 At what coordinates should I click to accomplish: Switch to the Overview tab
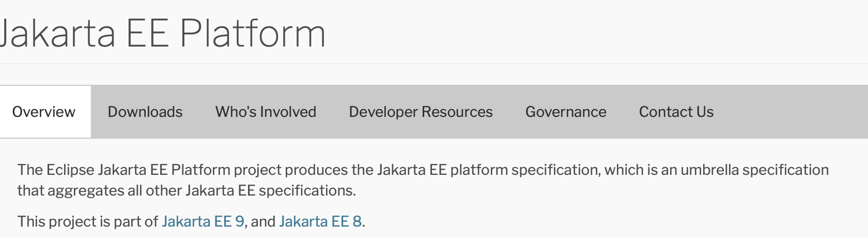pyautogui.click(x=44, y=112)
